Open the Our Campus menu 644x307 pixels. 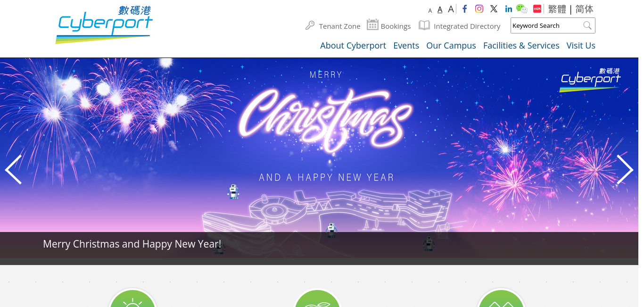pos(451,46)
